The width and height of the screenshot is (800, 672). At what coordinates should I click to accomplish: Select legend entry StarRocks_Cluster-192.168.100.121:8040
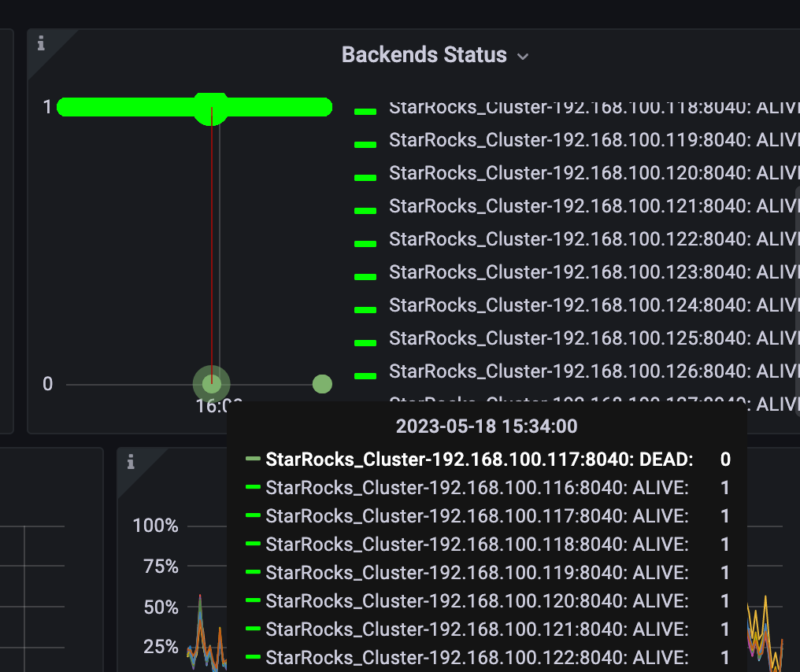(x=594, y=206)
